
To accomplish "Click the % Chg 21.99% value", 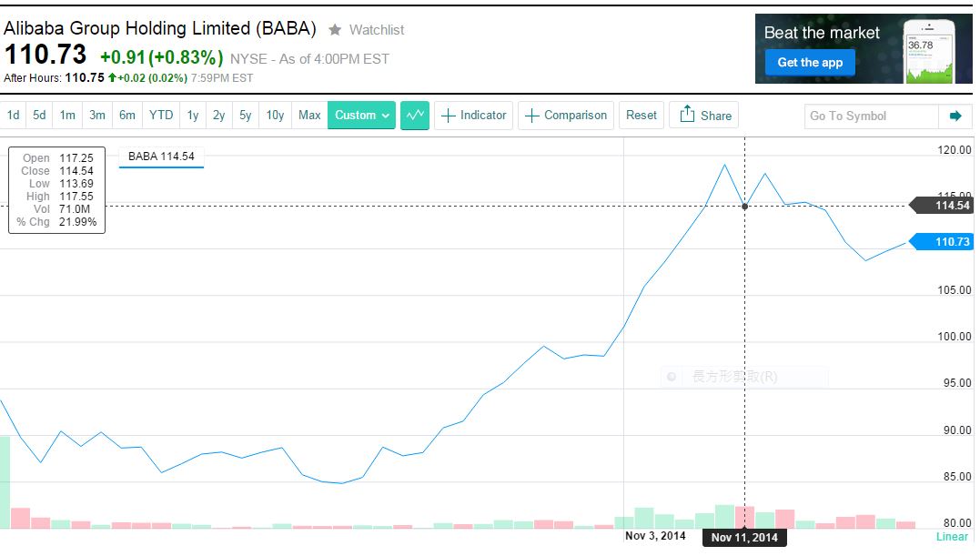I will [x=78, y=222].
